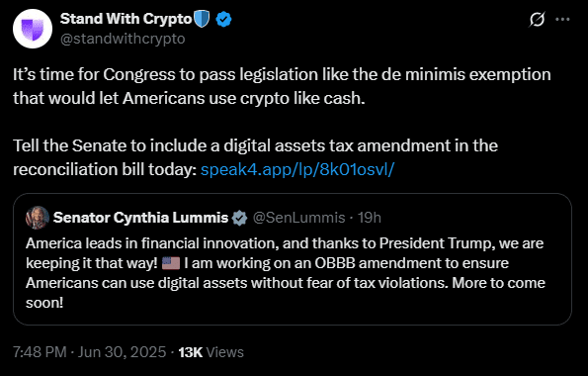Visit the @SenLummis handle
The width and height of the screenshot is (588, 376).
click(x=298, y=218)
